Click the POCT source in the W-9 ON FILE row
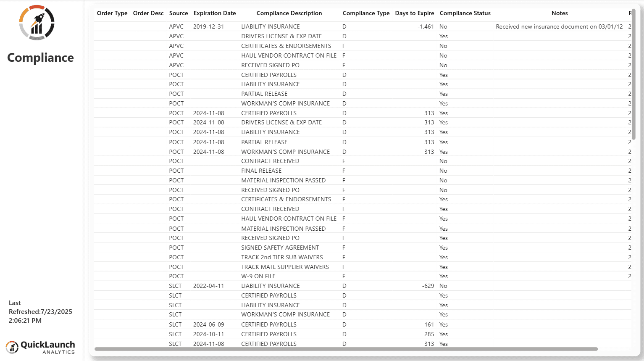This screenshot has height=361, width=644. (176, 276)
